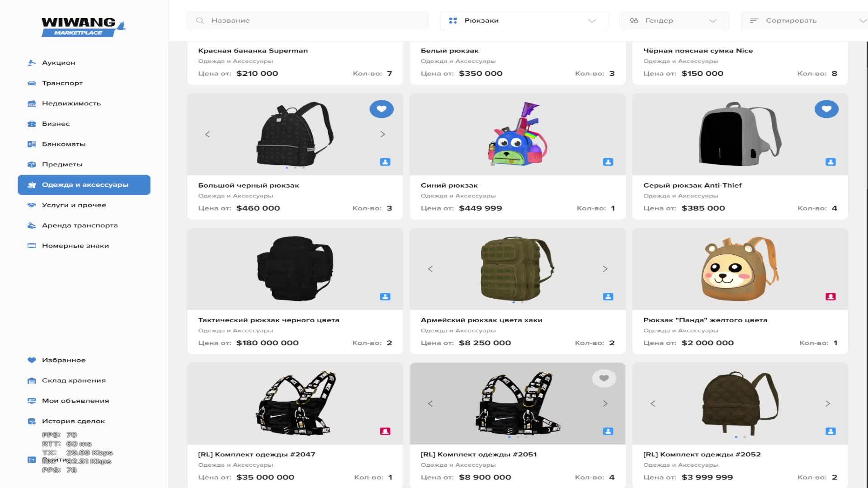Go to the Аукцион section
The height and width of the screenshot is (488, 868).
click(x=59, y=63)
